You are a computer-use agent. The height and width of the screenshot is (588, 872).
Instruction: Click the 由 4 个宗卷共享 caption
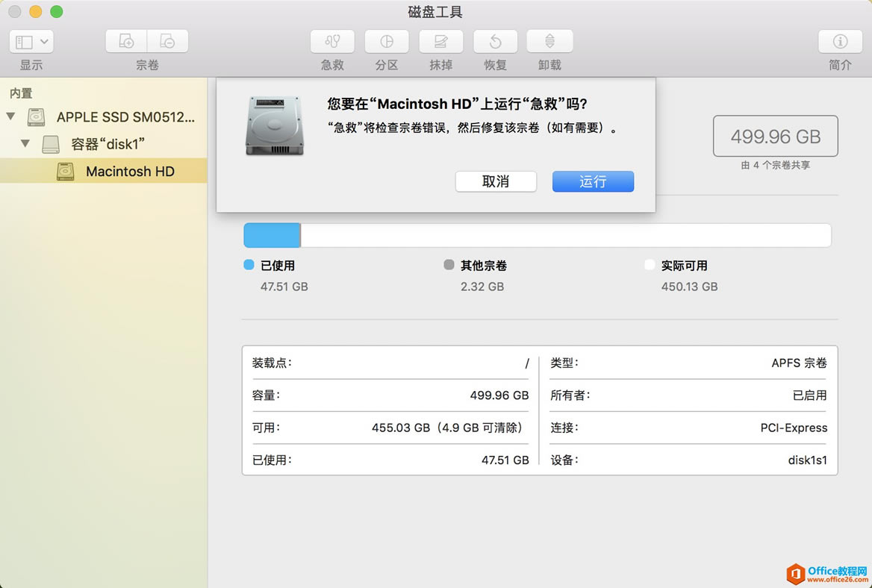[775, 165]
